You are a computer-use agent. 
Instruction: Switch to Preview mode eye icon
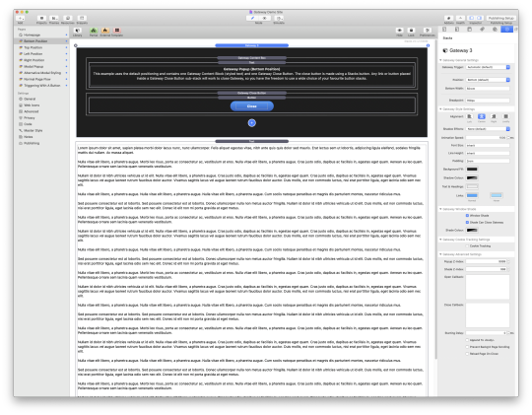pos(265,19)
